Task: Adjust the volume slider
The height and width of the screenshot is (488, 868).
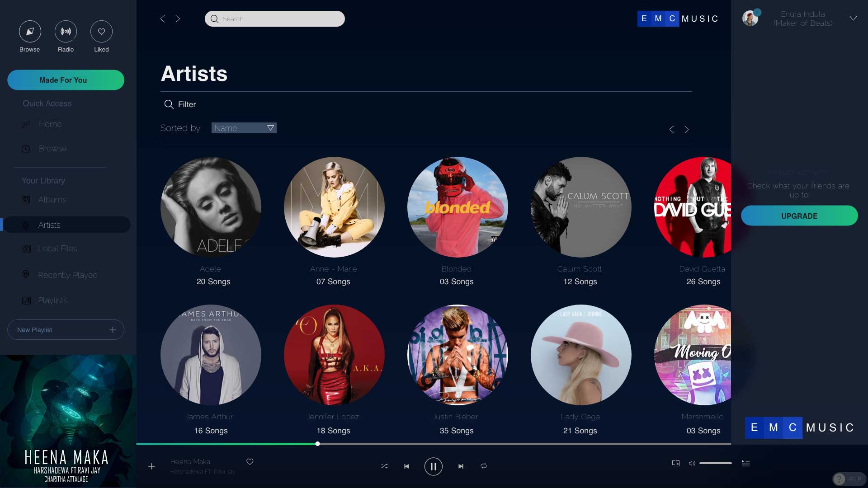Action: click(x=716, y=463)
